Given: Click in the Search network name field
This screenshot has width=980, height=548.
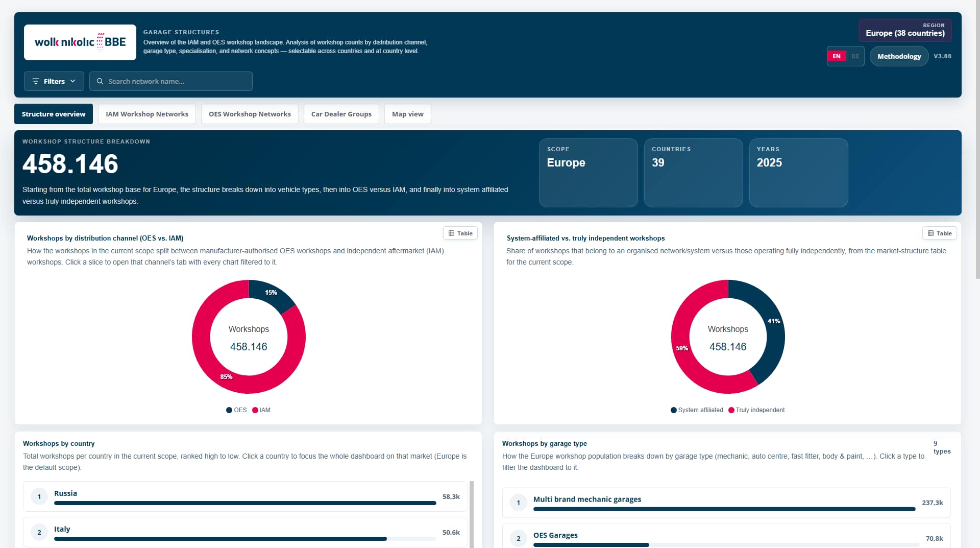Looking at the screenshot, I should click(x=171, y=81).
